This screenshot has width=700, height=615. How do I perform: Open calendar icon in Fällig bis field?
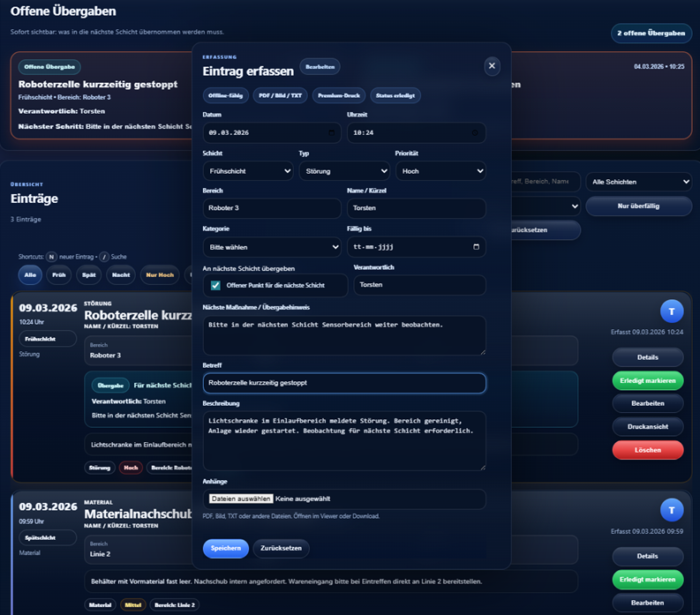[x=476, y=247]
